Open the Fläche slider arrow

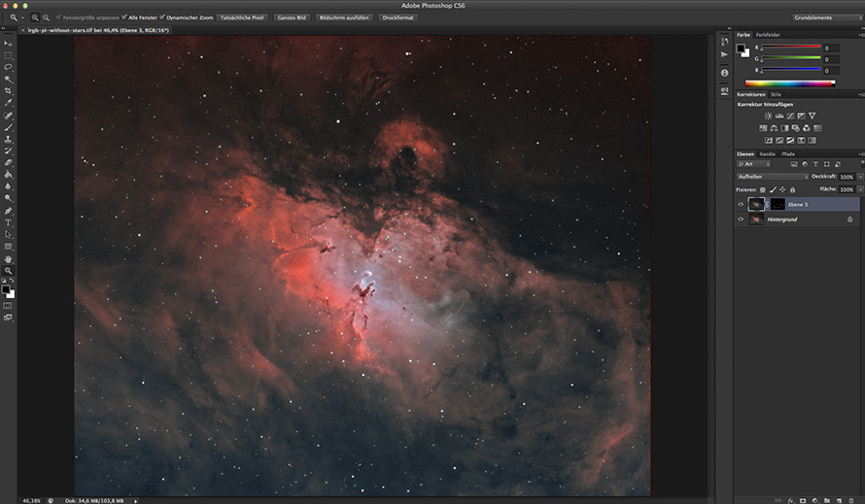pos(860,189)
